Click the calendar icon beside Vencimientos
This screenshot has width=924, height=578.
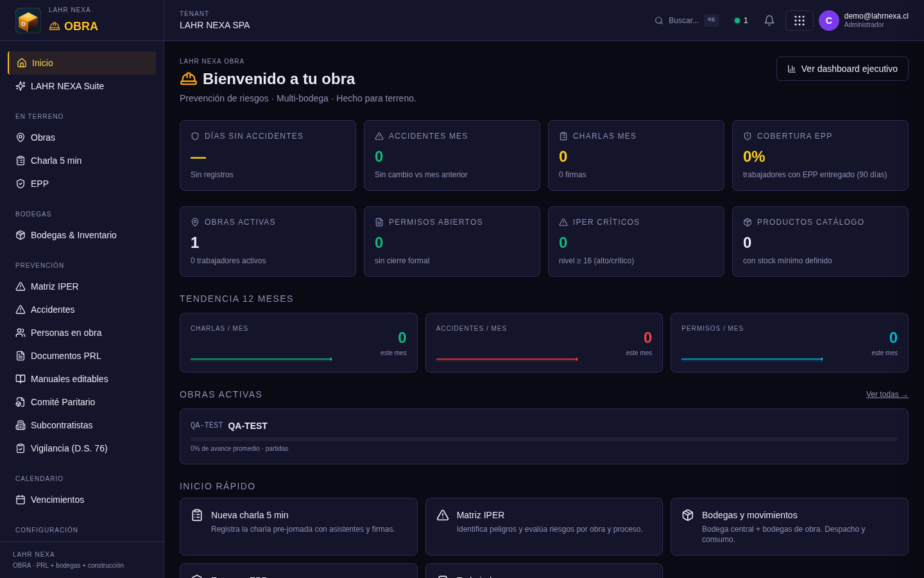pos(21,500)
